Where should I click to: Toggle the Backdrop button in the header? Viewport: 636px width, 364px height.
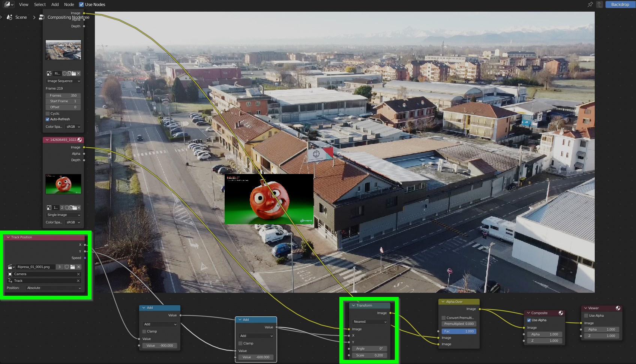click(x=620, y=4)
